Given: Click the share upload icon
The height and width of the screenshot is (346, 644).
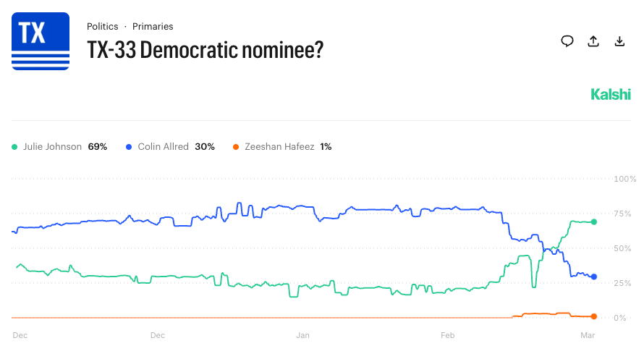Looking at the screenshot, I should point(593,41).
